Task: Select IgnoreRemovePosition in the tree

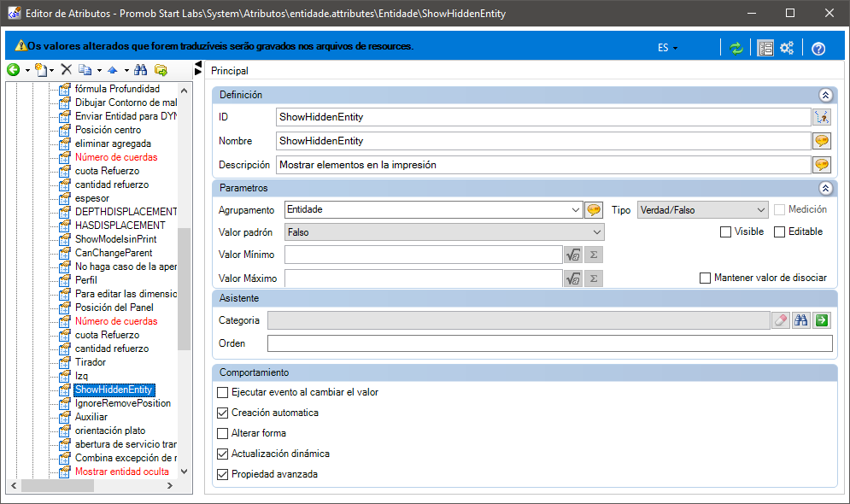Action: (122, 403)
